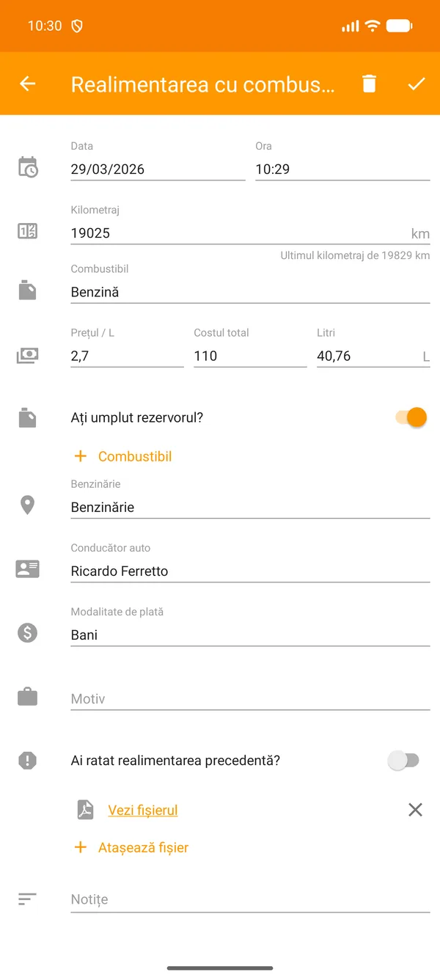Tap the driver ID card icon
Image resolution: width=440 pixels, height=980 pixels.
[27, 568]
